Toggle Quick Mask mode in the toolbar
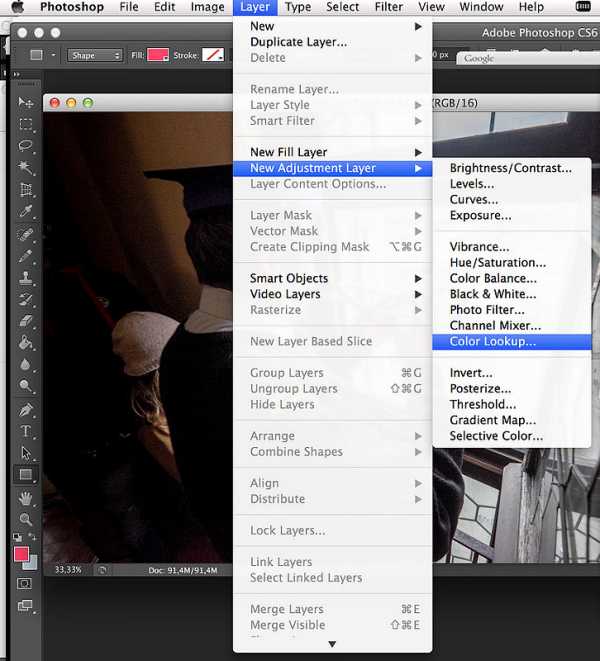Viewport: 600px width, 661px height. (25, 583)
